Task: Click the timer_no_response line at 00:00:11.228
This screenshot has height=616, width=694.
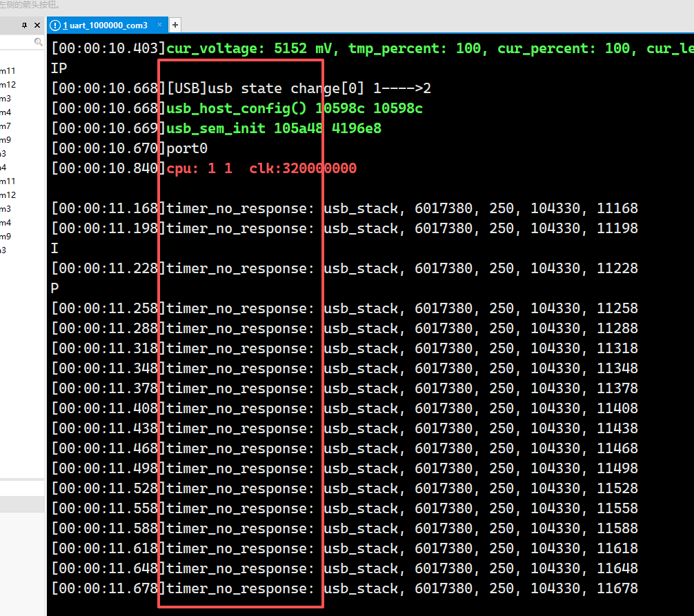Action: (345, 268)
